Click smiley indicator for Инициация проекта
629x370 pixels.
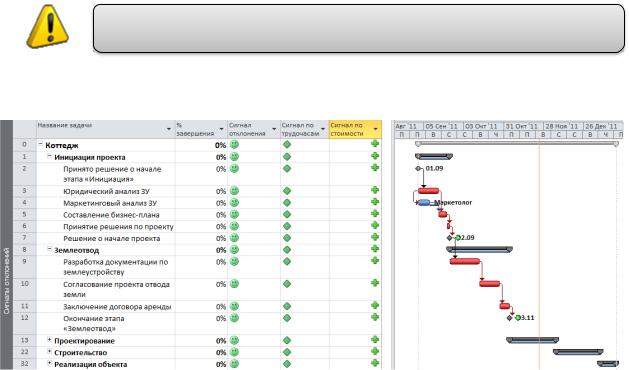pos(234,157)
